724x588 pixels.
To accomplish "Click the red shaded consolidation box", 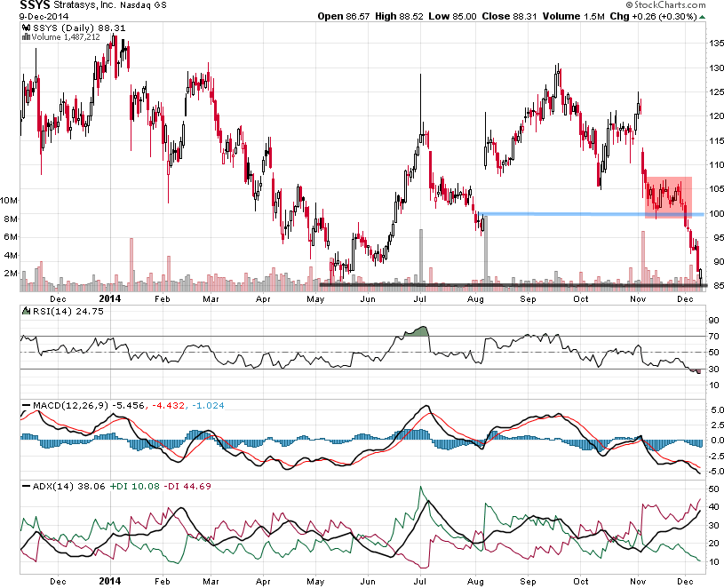I will tap(668, 196).
